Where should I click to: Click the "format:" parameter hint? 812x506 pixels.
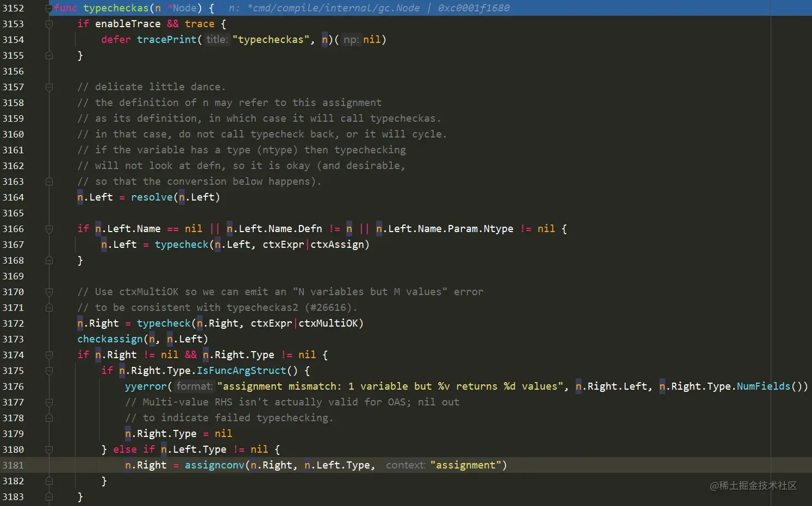pyautogui.click(x=194, y=386)
